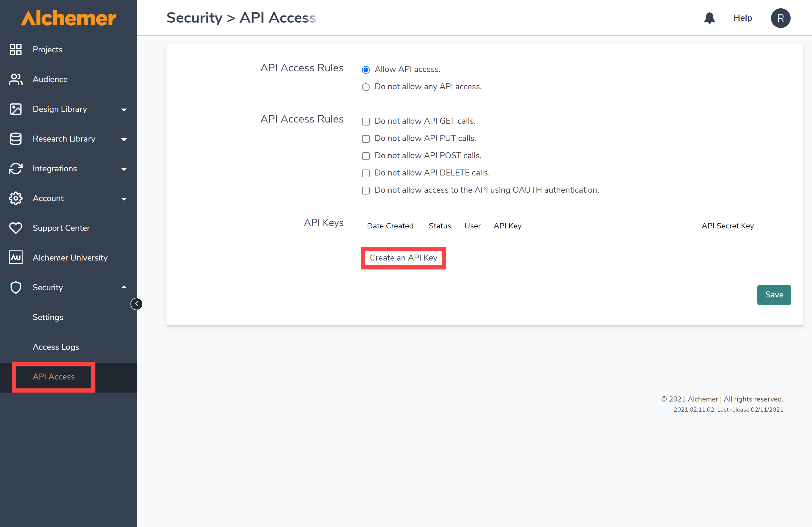This screenshot has width=812, height=527.
Task: Click the Research Library label
Action: click(64, 139)
